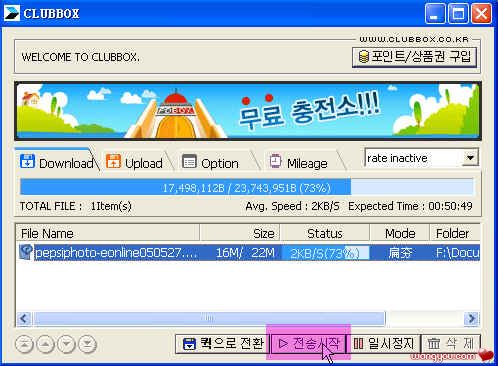The width and height of the screenshot is (498, 366).
Task: Click the move-to-top circular arrow icon
Action: [x=24, y=344]
